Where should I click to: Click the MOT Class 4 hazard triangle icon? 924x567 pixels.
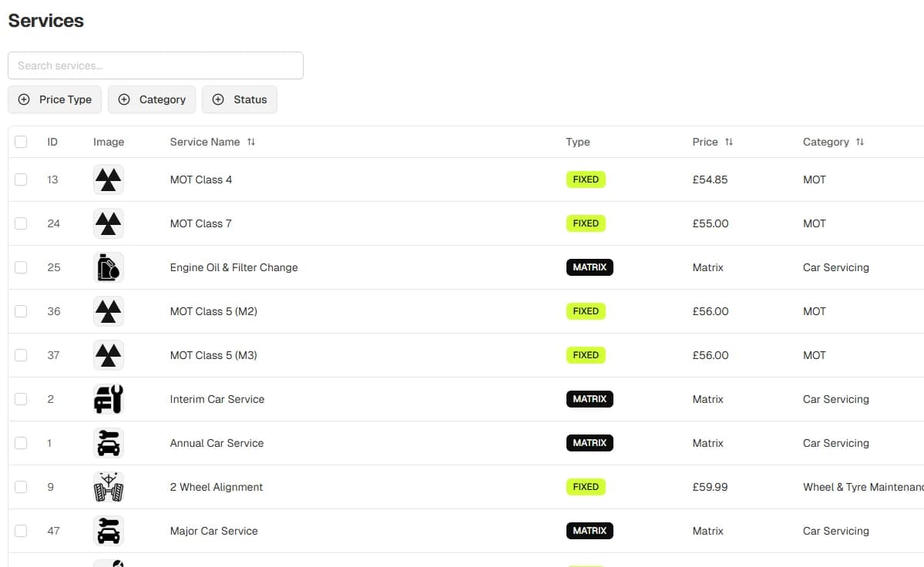[x=108, y=179]
